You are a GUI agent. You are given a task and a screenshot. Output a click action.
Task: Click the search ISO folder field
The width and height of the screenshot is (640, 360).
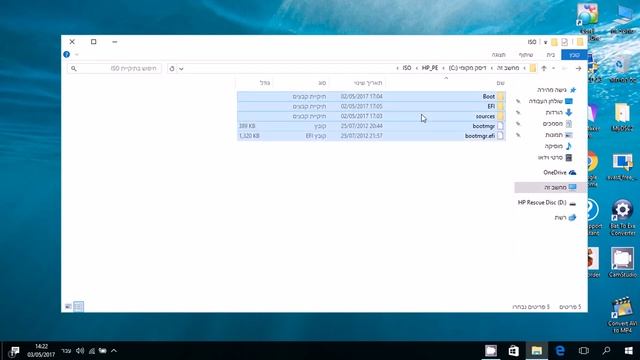tap(114, 69)
